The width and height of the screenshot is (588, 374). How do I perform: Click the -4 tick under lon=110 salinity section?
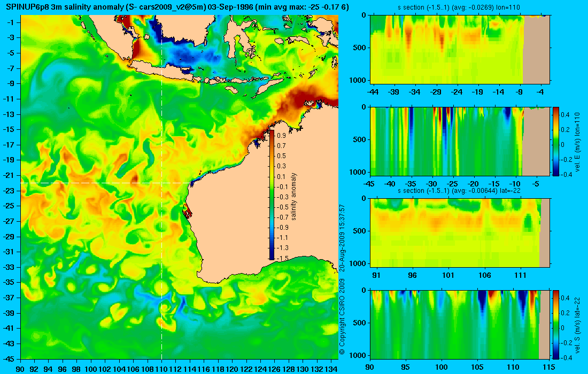540,92
